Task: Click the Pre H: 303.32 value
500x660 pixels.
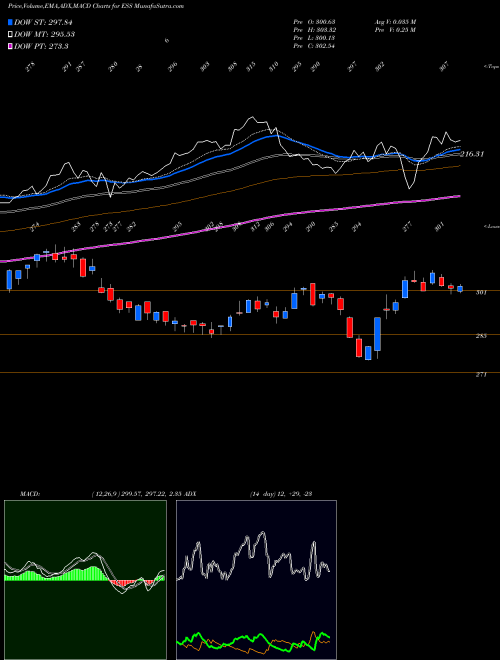Action: [314, 30]
